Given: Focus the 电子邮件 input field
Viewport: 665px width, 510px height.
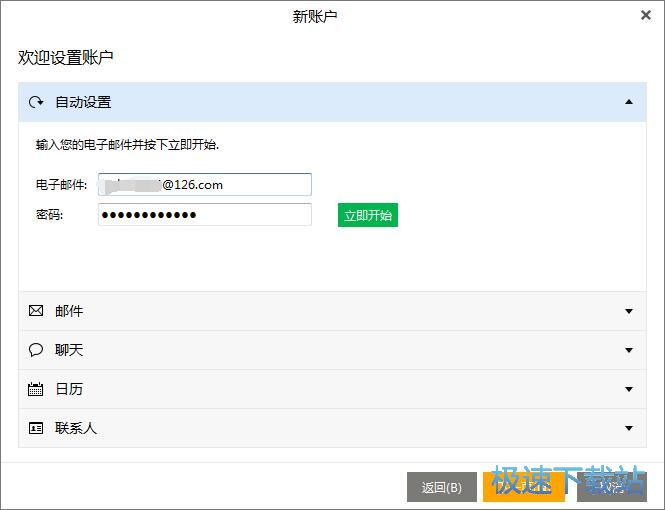Looking at the screenshot, I should pos(205,184).
